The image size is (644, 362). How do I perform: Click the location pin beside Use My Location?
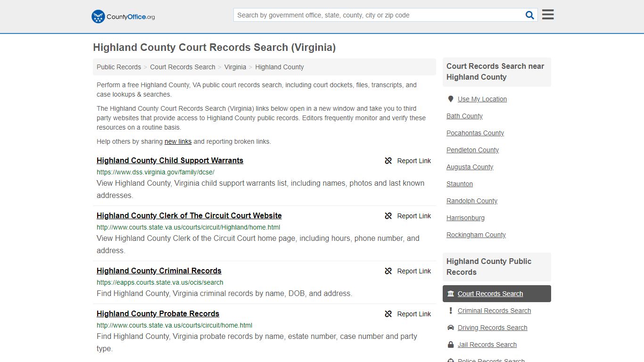point(451,99)
